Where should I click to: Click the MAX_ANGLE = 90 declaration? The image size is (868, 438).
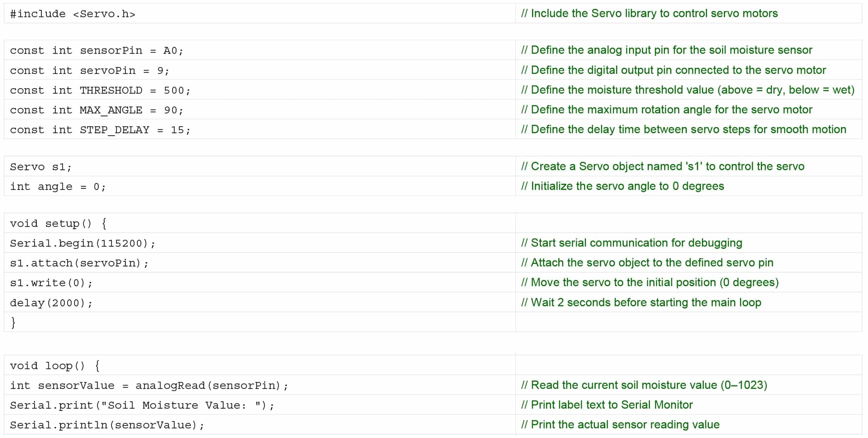pos(97,110)
